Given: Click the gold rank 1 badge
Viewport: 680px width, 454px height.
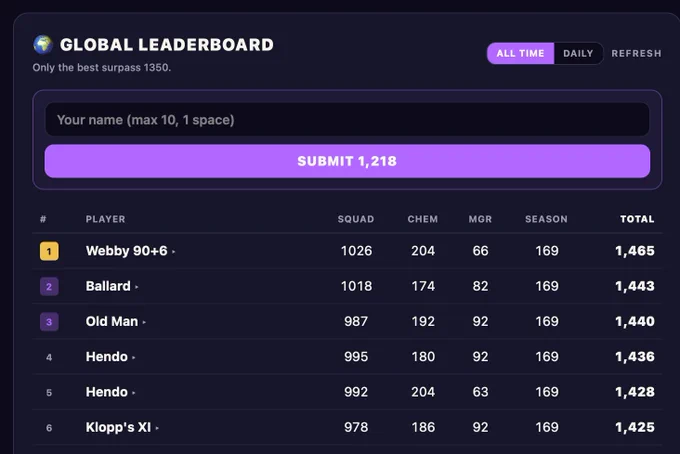Looking at the screenshot, I should coord(49,251).
